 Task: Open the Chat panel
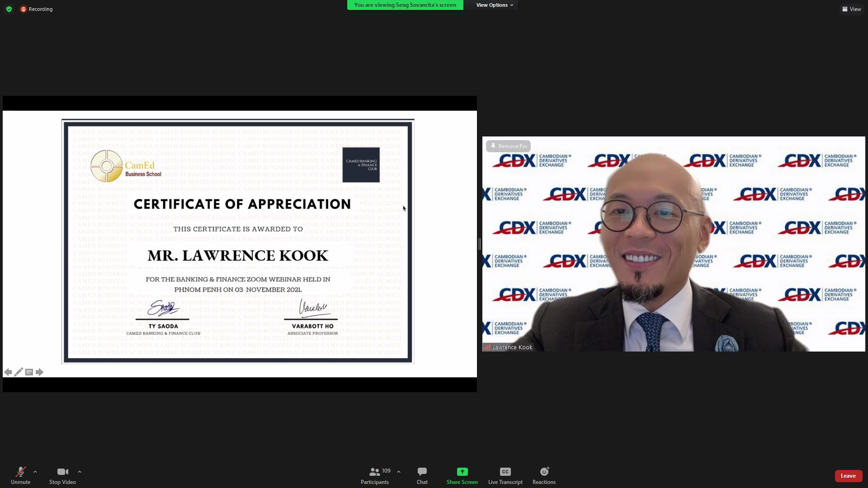(422, 476)
